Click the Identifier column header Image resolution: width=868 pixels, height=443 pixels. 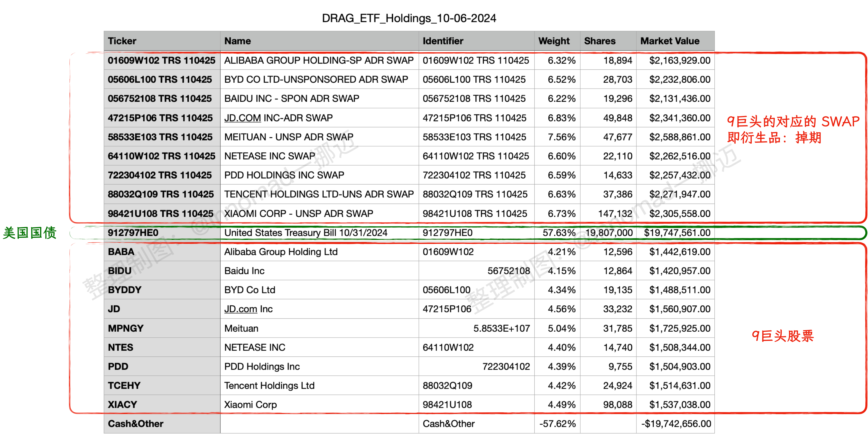[x=476, y=41]
